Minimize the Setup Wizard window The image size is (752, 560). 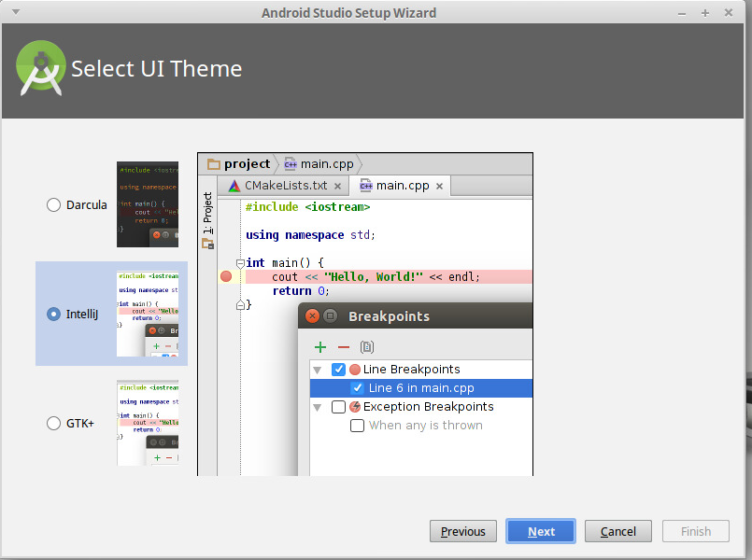pyautogui.click(x=682, y=14)
